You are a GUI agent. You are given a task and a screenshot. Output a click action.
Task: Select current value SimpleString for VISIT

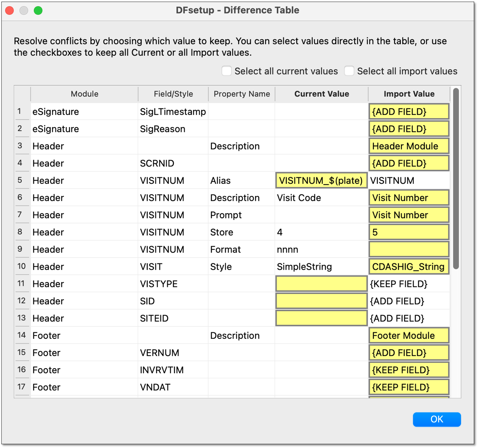click(321, 267)
